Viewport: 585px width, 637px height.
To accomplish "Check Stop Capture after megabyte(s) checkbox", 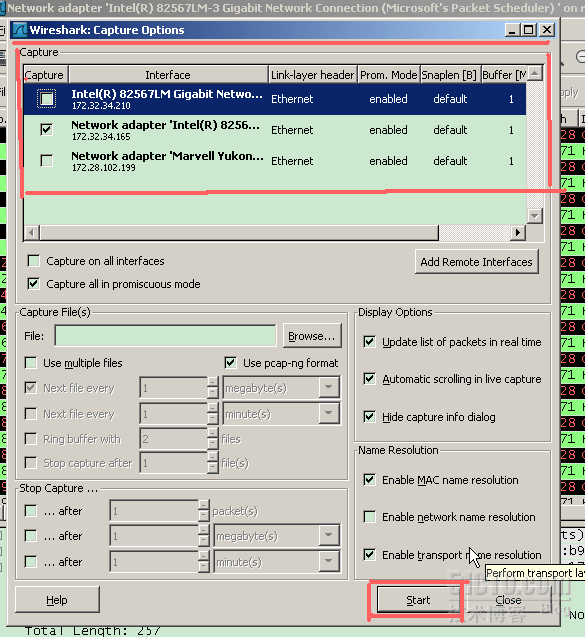I will [x=31, y=536].
